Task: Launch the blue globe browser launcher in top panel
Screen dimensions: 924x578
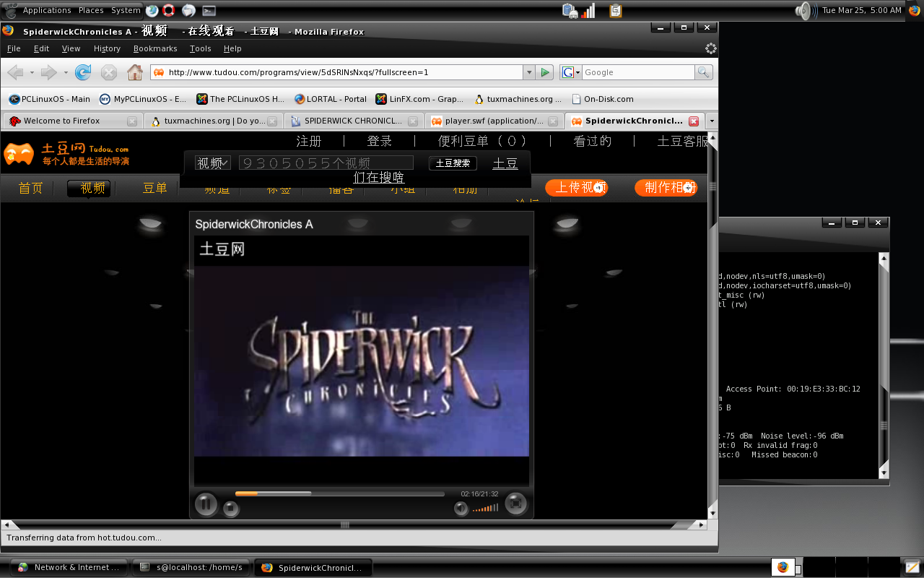Action: 152,10
